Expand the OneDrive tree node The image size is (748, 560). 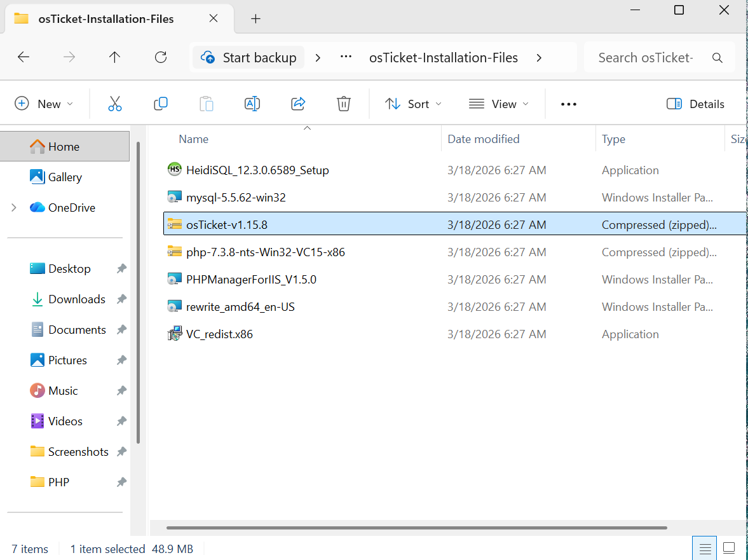click(14, 207)
